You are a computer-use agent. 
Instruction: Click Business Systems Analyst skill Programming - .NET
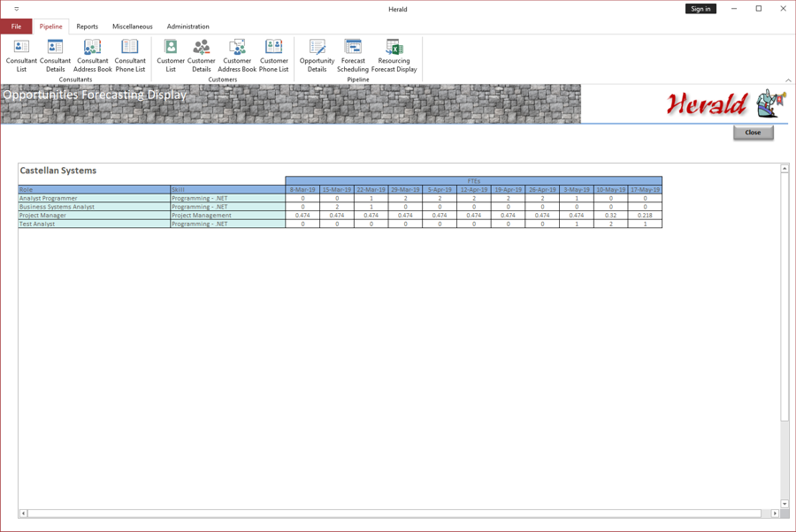click(x=227, y=207)
